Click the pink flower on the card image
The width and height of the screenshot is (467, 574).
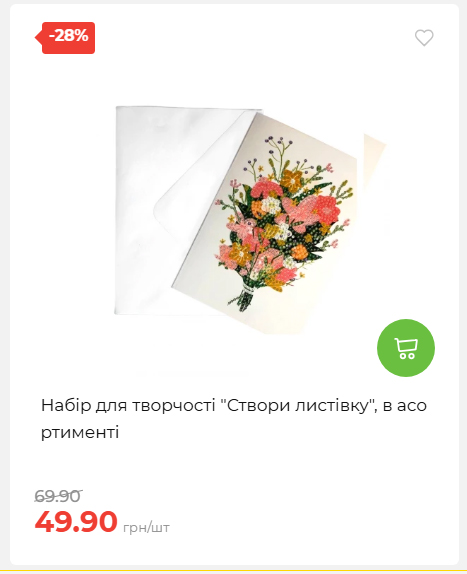pyautogui.click(x=328, y=208)
